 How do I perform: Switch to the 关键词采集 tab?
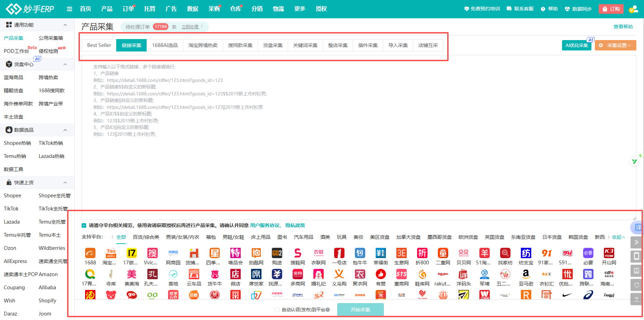(x=305, y=45)
